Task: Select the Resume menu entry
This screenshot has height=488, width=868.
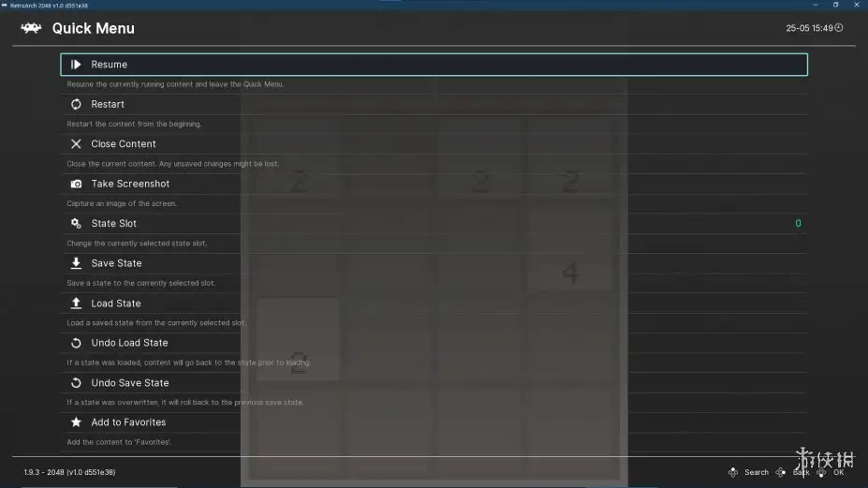Action: pos(434,65)
